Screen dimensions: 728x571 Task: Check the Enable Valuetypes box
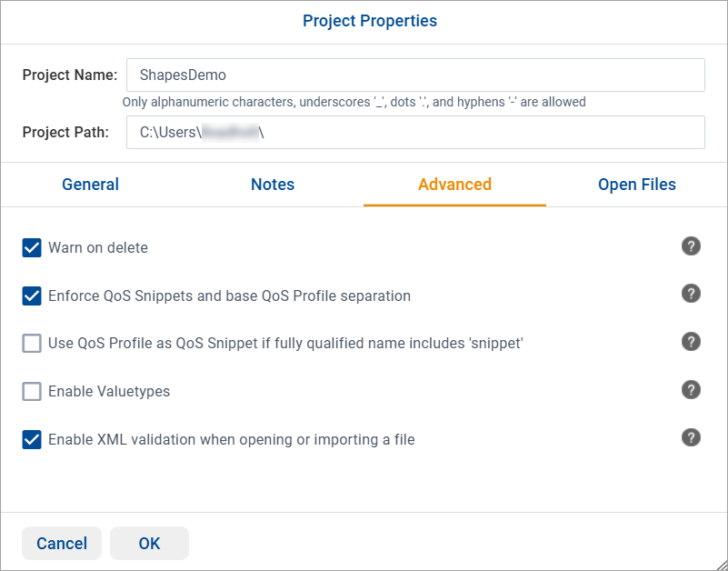[x=32, y=391]
